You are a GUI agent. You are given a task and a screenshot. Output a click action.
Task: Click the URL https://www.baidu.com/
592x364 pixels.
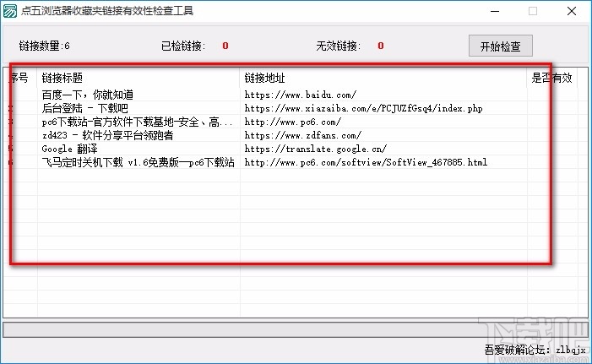(300, 95)
